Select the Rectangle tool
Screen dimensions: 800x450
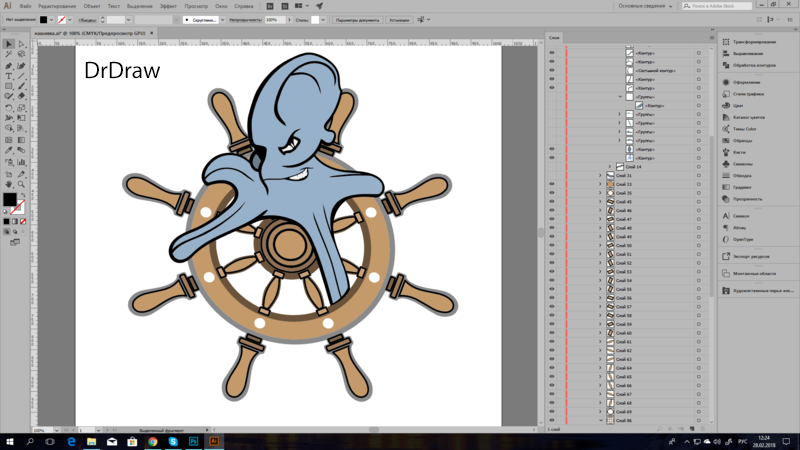click(x=9, y=86)
